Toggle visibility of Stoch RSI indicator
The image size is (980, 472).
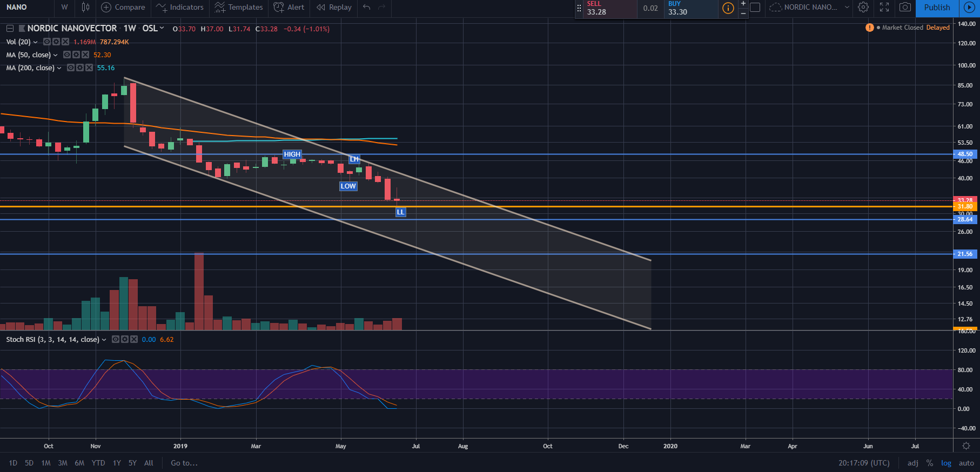pos(116,339)
